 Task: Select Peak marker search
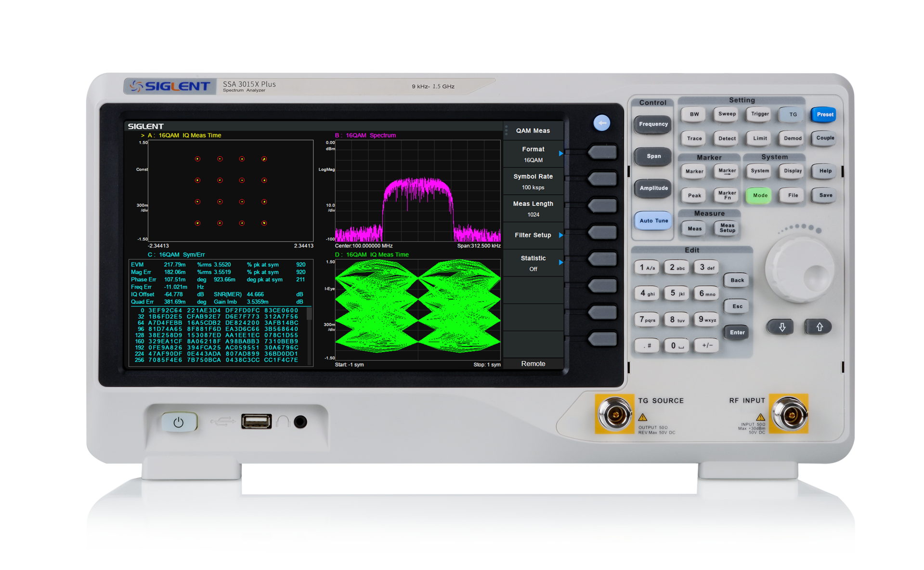click(x=693, y=195)
